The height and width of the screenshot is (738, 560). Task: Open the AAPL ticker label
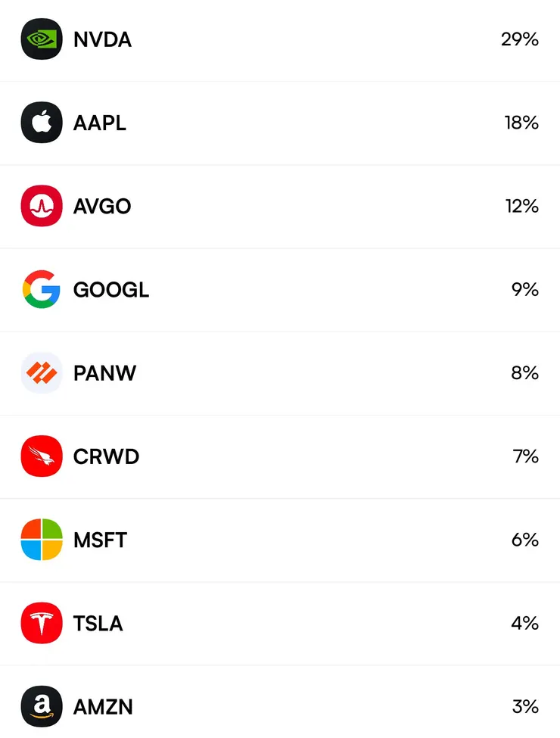[x=100, y=123]
